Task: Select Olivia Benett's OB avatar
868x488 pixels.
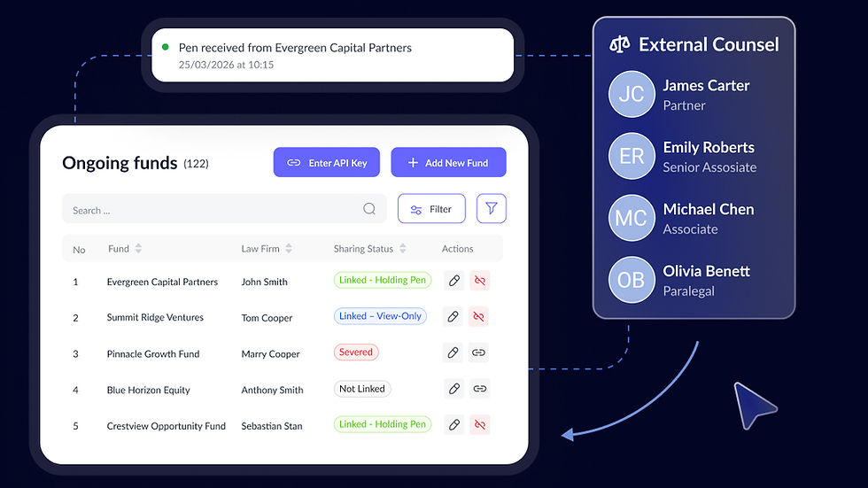Action: click(632, 280)
